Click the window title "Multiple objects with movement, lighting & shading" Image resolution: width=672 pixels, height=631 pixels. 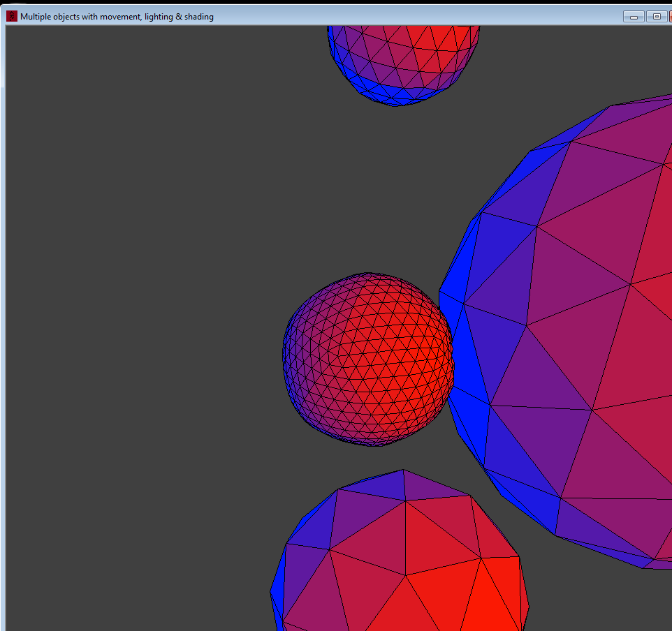click(x=117, y=17)
